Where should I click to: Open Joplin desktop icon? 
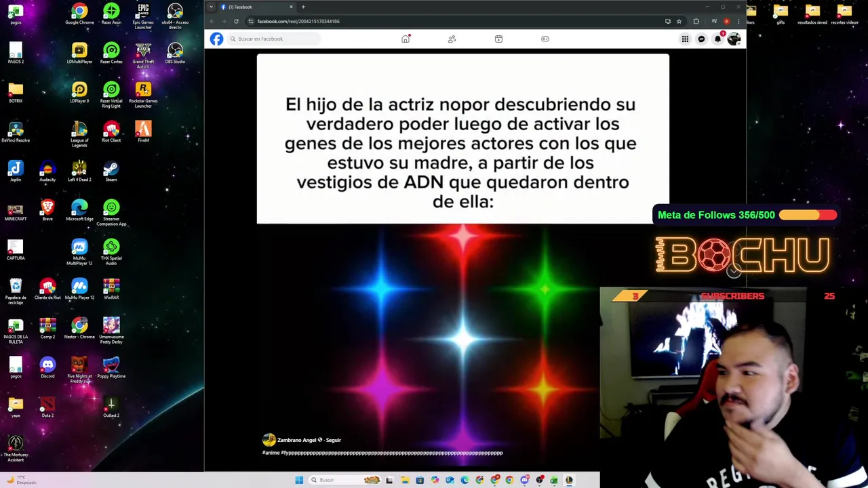point(16,171)
